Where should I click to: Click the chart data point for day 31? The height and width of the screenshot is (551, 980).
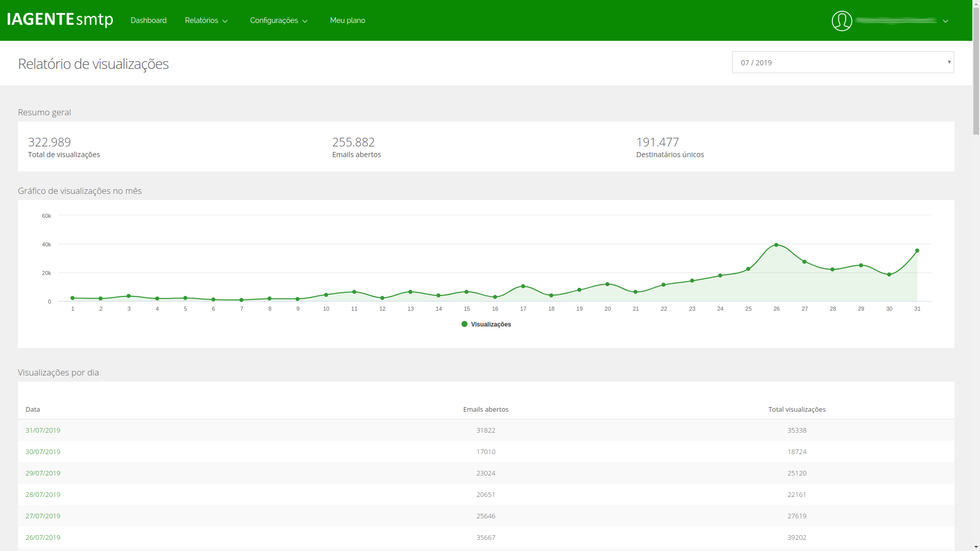point(917,251)
